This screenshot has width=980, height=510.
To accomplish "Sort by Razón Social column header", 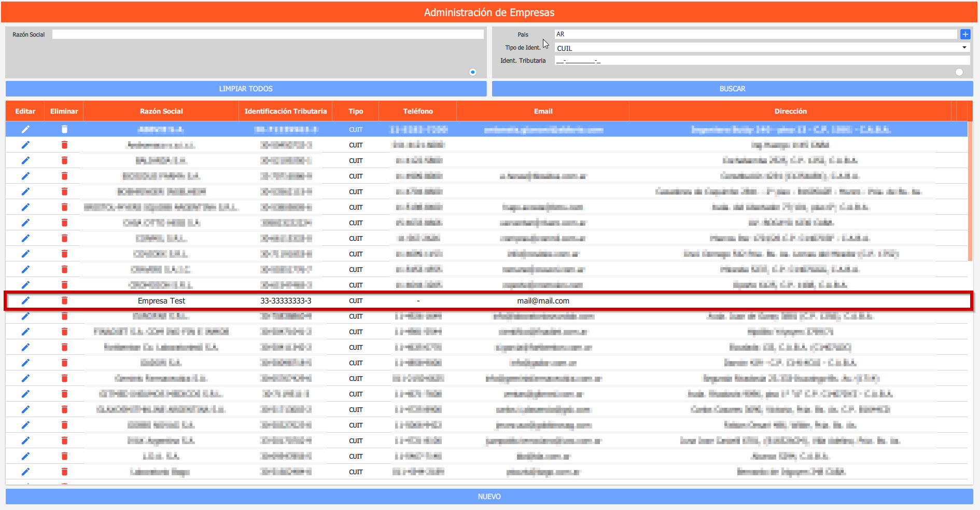I will (161, 111).
